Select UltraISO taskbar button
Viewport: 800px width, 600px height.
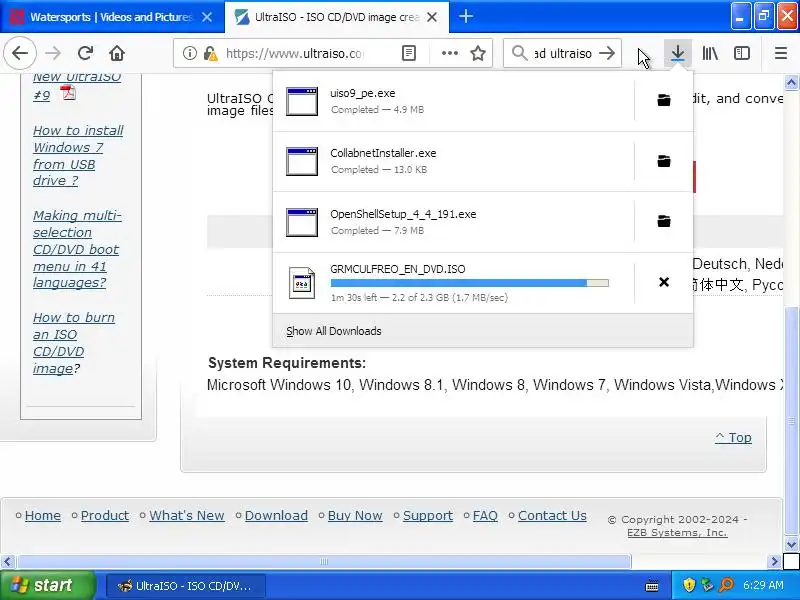(x=186, y=586)
